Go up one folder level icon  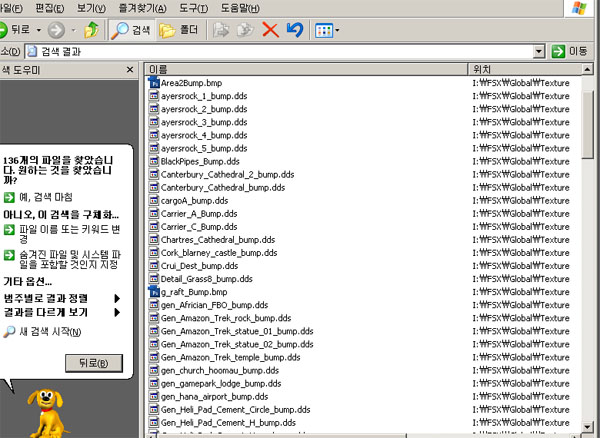tap(91, 30)
